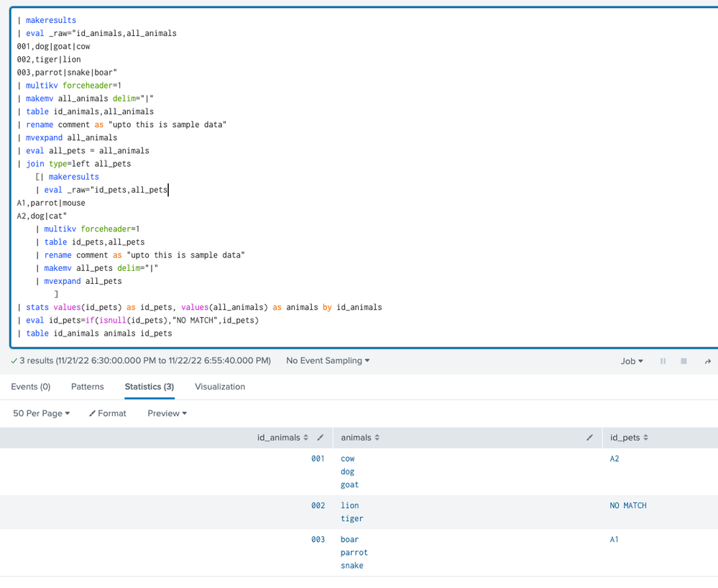Image resolution: width=718 pixels, height=588 pixels.
Task: Expand the Job menu dropdown
Action: pyautogui.click(x=632, y=361)
